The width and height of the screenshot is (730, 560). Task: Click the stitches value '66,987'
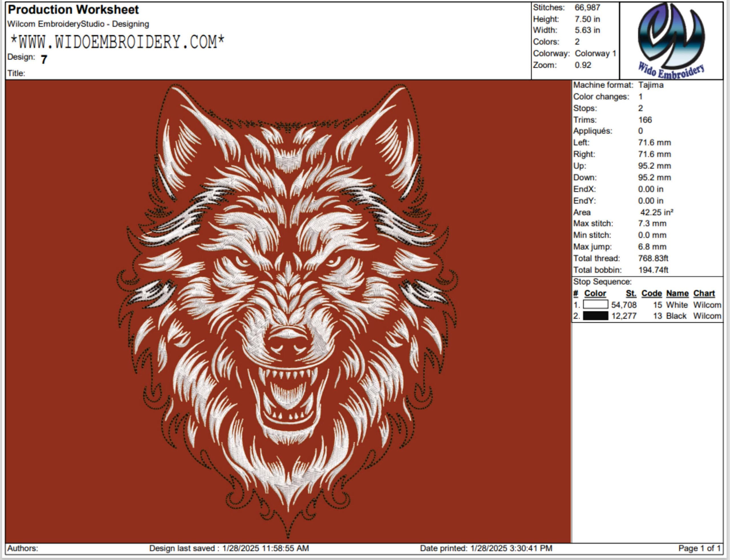(587, 7)
